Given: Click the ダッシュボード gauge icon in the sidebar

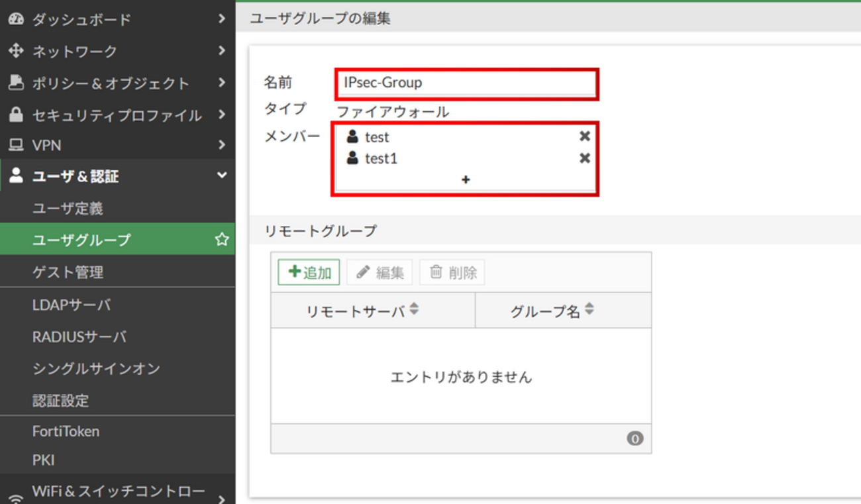Looking at the screenshot, I should [15, 19].
